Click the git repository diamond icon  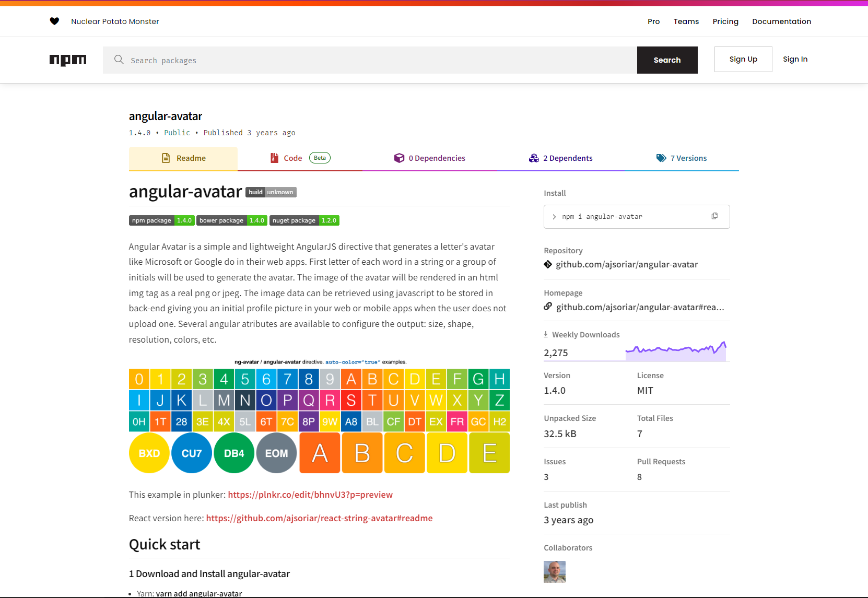548,264
